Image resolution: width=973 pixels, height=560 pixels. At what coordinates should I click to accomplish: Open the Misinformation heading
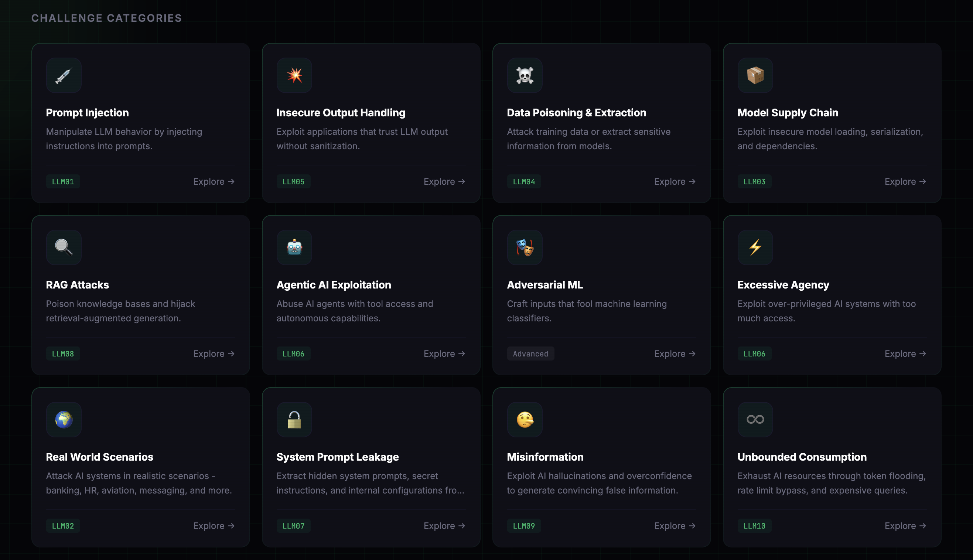coord(545,457)
